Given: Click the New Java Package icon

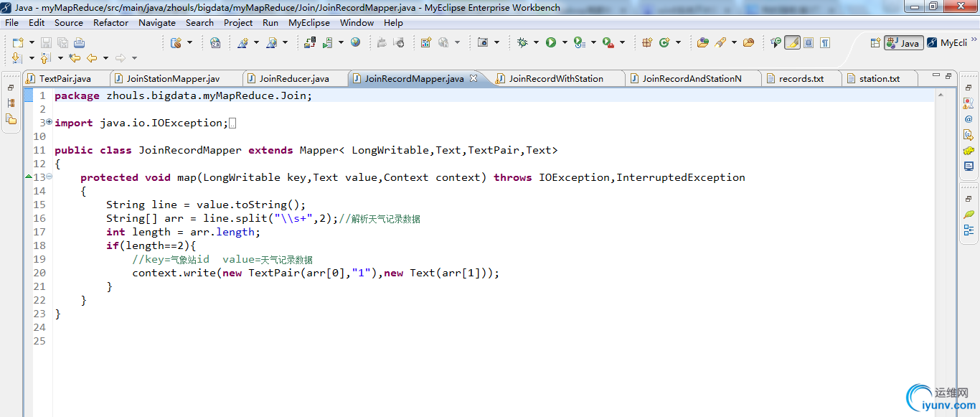Looking at the screenshot, I should tap(647, 42).
